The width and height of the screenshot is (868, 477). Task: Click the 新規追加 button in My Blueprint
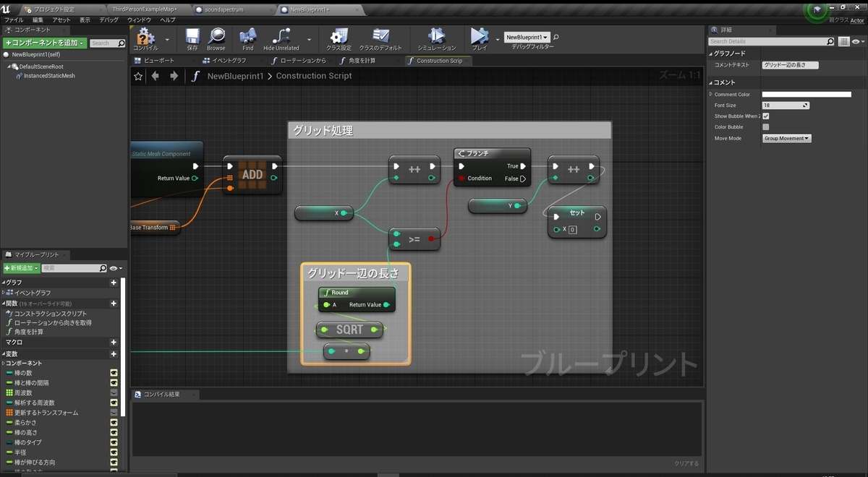coord(22,268)
